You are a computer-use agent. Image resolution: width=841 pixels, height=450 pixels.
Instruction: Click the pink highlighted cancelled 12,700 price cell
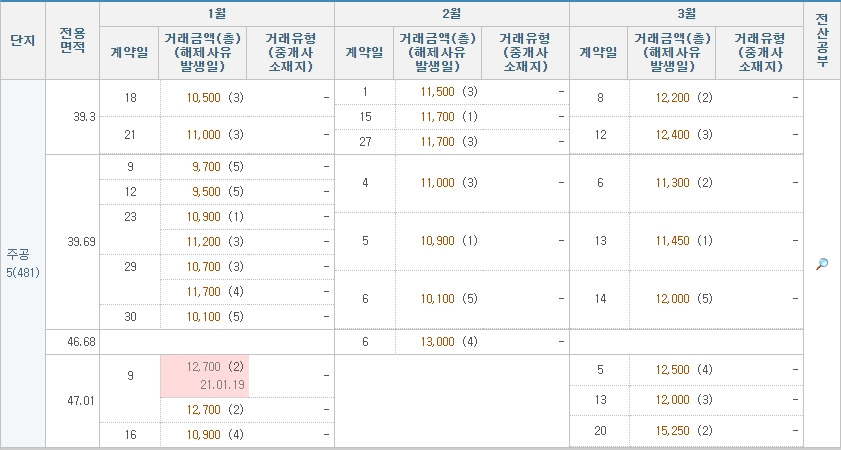pos(204,375)
